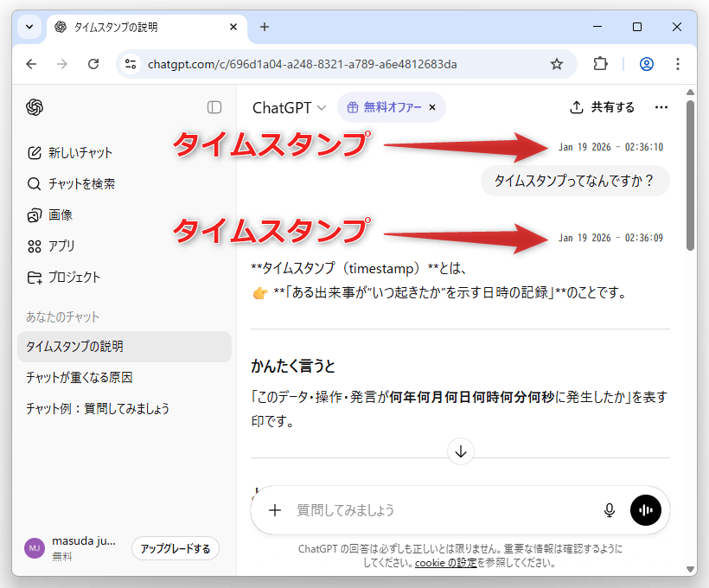Image resolution: width=709 pixels, height=588 pixels.
Task: Open Chrome's three-dot menu
Action: [x=678, y=64]
